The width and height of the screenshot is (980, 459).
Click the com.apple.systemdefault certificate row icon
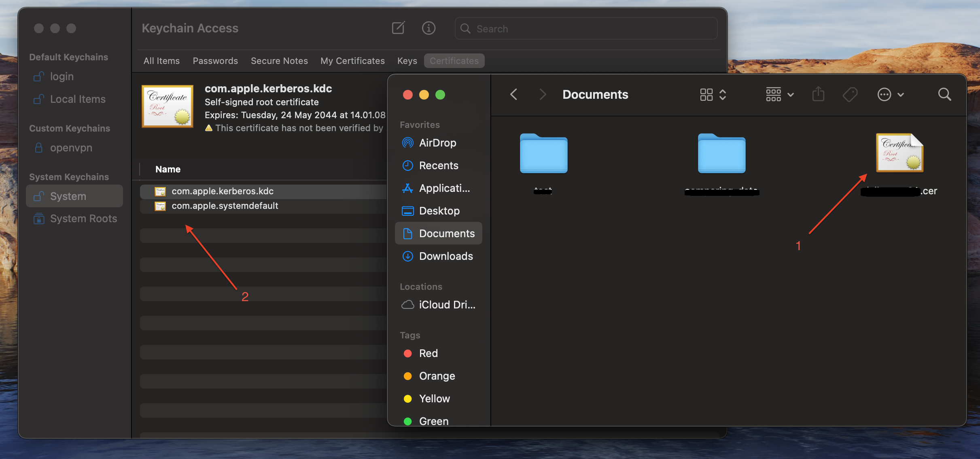pyautogui.click(x=160, y=206)
